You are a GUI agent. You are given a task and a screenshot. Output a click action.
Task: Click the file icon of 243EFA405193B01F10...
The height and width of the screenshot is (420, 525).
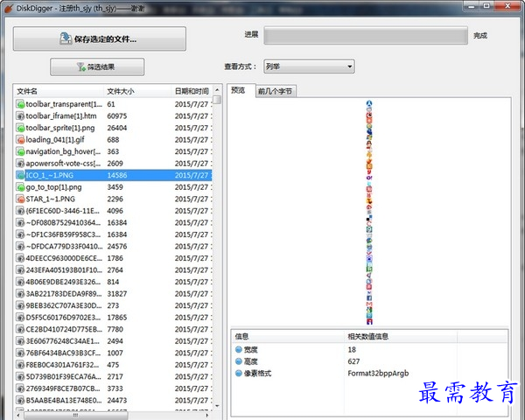click(20, 270)
